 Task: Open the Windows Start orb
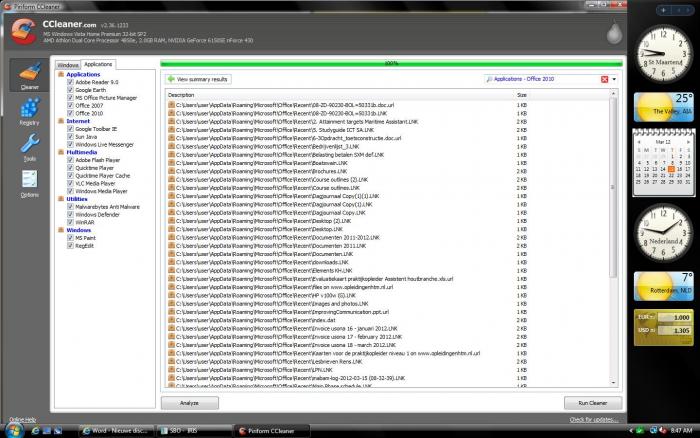pyautogui.click(x=14, y=430)
